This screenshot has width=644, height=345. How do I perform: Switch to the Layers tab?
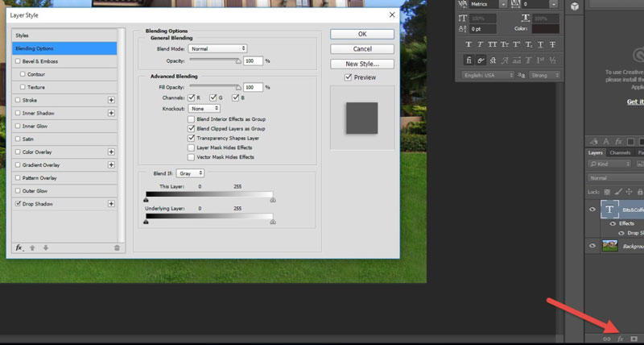click(x=596, y=152)
